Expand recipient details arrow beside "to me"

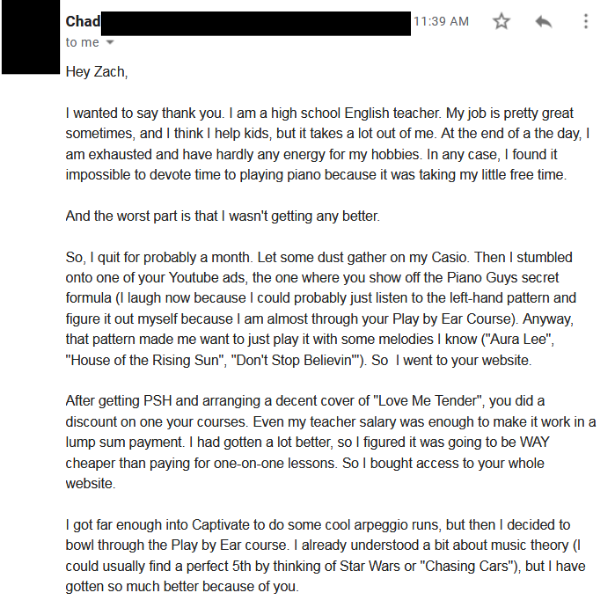tap(110, 43)
